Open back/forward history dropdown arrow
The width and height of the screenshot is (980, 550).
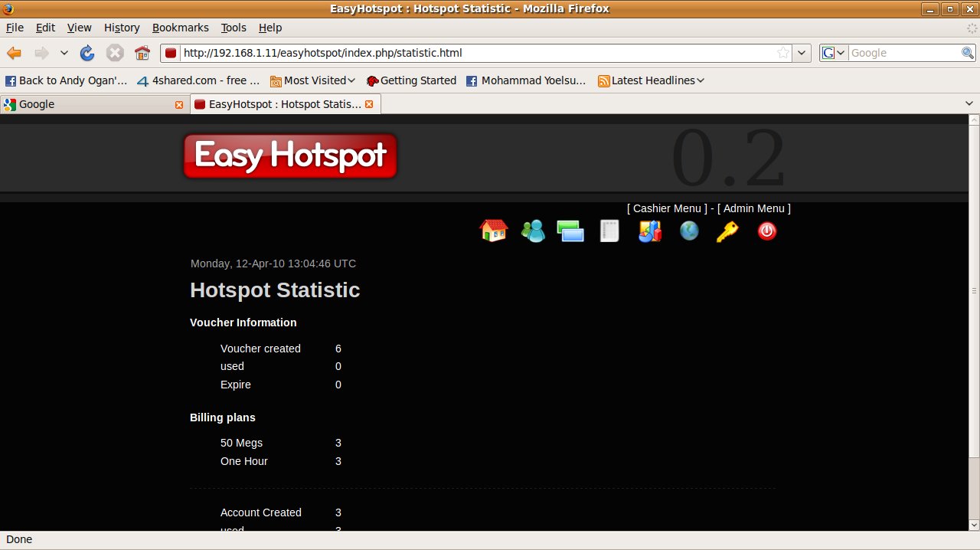click(64, 53)
